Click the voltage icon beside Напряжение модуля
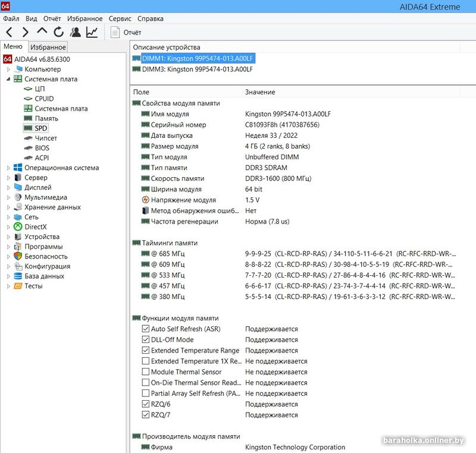The height and width of the screenshot is (453, 476). 145,200
